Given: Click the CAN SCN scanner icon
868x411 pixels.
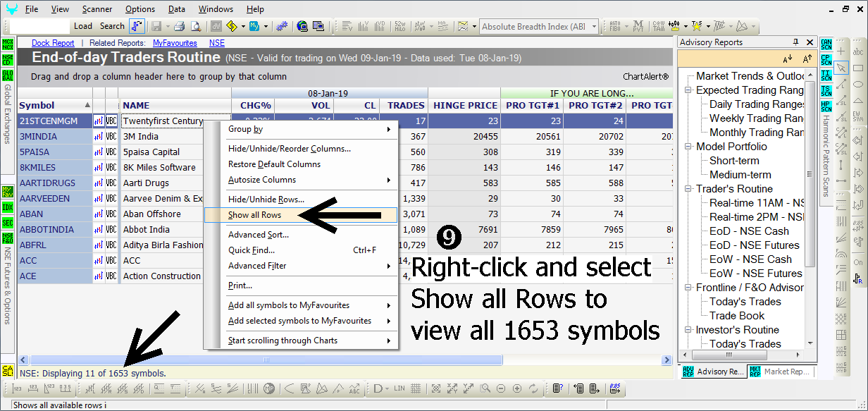Looking at the screenshot, I should point(826,44).
